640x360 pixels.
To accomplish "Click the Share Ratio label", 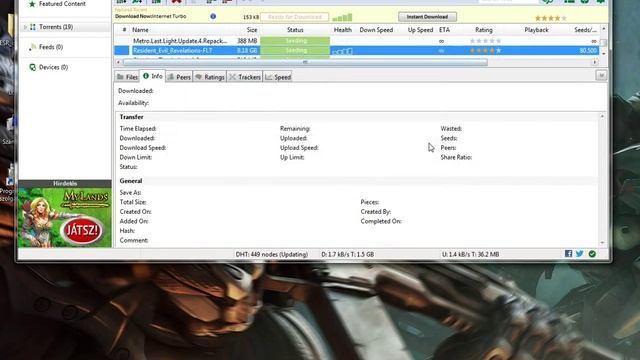I will pyautogui.click(x=456, y=157).
